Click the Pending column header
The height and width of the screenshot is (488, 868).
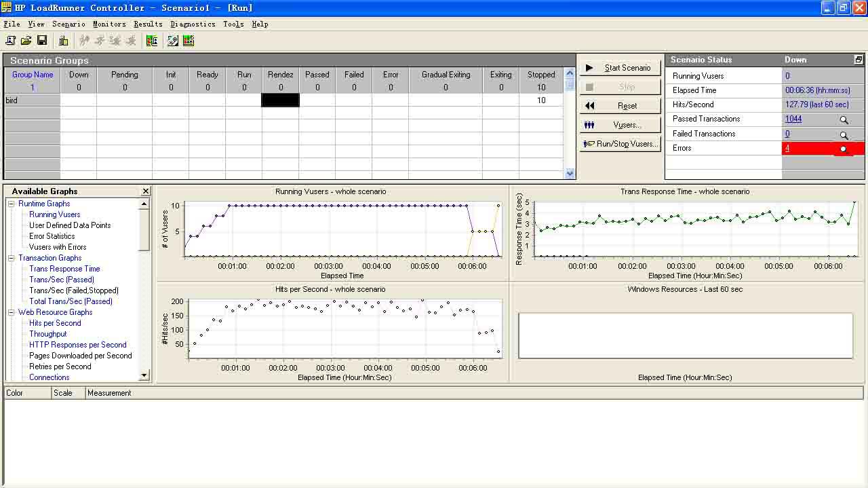[125, 75]
